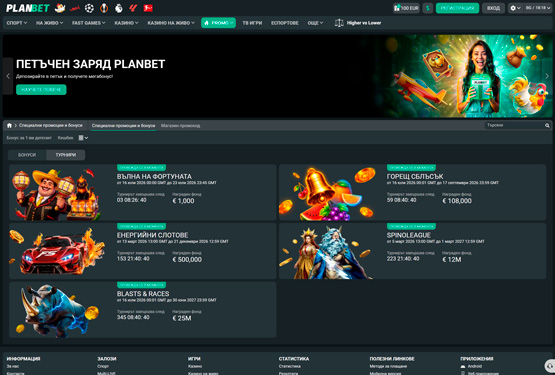Screen dimensions: 555x375
Task: Filter by Бонус за 1-ви депозит
Action: tap(29, 138)
